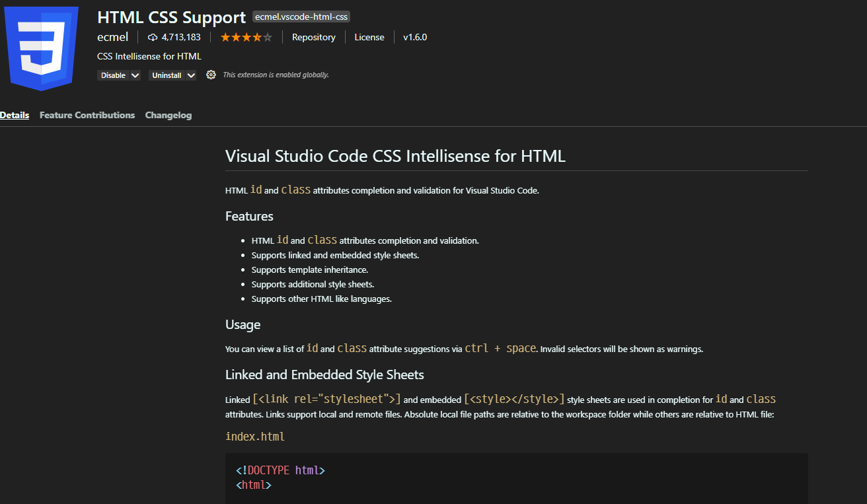Open the Repository link
The image size is (867, 504).
pos(314,37)
